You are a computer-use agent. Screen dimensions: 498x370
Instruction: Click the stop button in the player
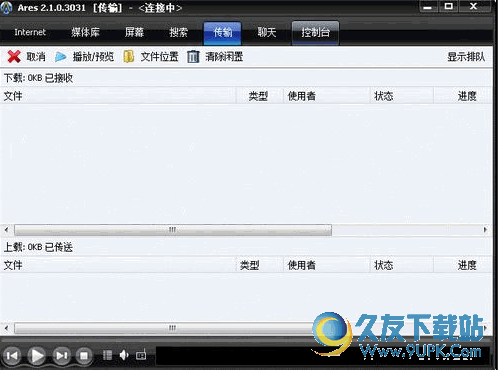(x=84, y=356)
